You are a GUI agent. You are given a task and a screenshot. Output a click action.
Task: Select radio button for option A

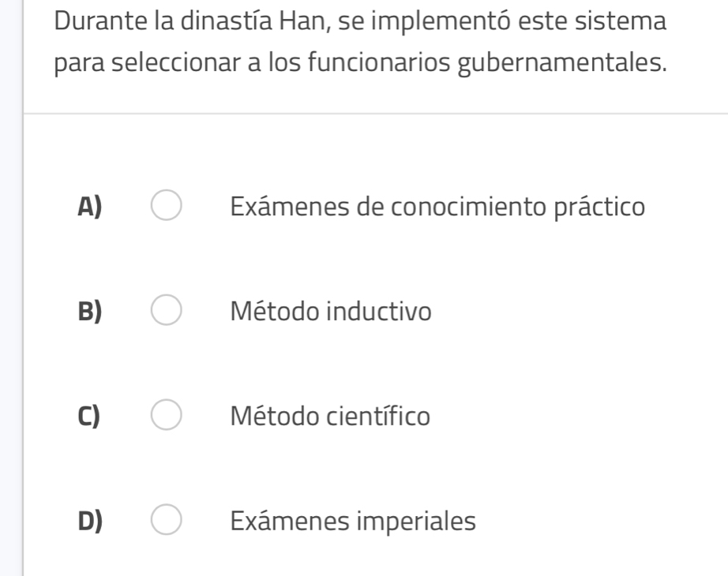[167, 208]
